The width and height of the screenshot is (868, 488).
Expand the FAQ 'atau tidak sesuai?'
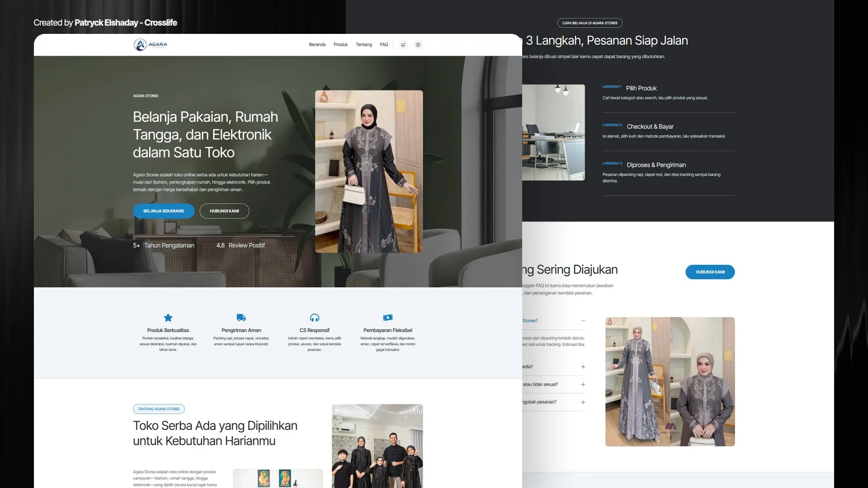pos(583,385)
